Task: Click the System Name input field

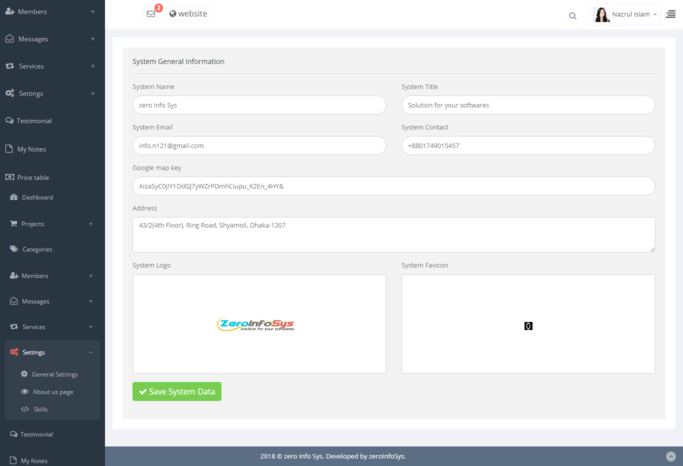Action: click(x=259, y=105)
